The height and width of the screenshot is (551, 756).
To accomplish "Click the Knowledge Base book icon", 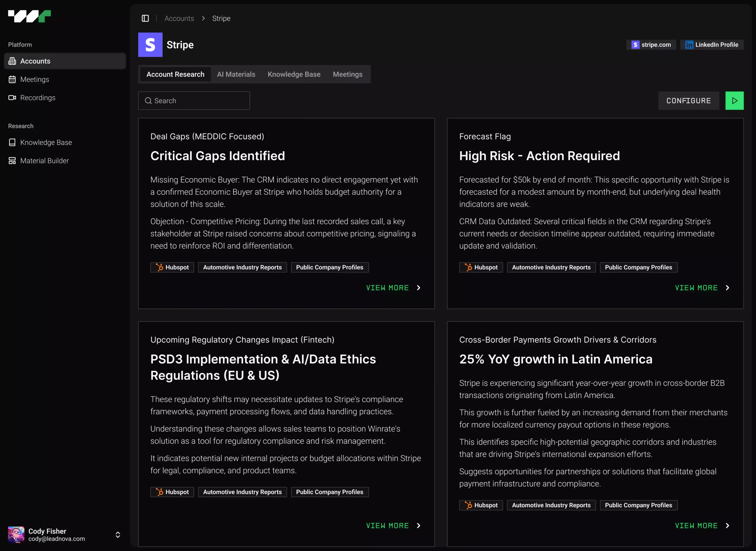I will pyautogui.click(x=12, y=142).
